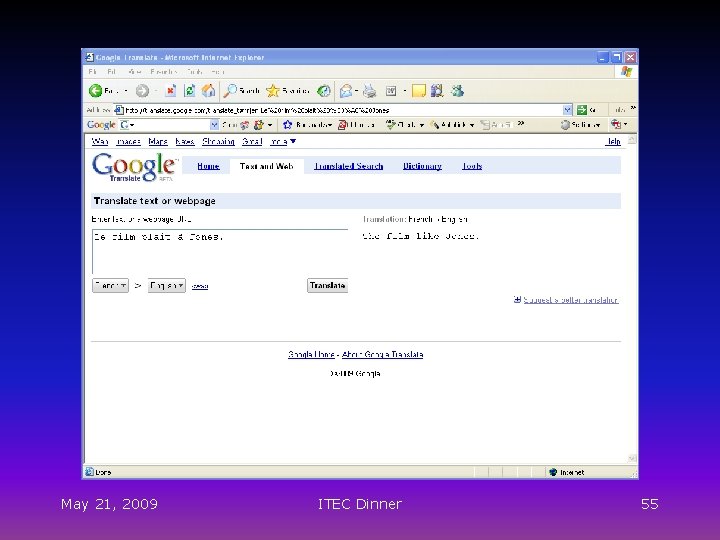Click the vertical scrollbar up arrow

[632, 140]
